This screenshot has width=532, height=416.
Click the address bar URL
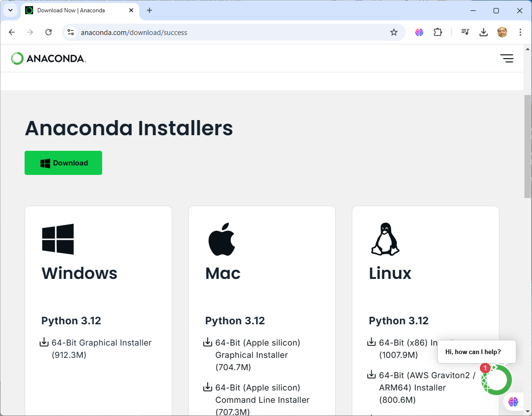pos(134,33)
